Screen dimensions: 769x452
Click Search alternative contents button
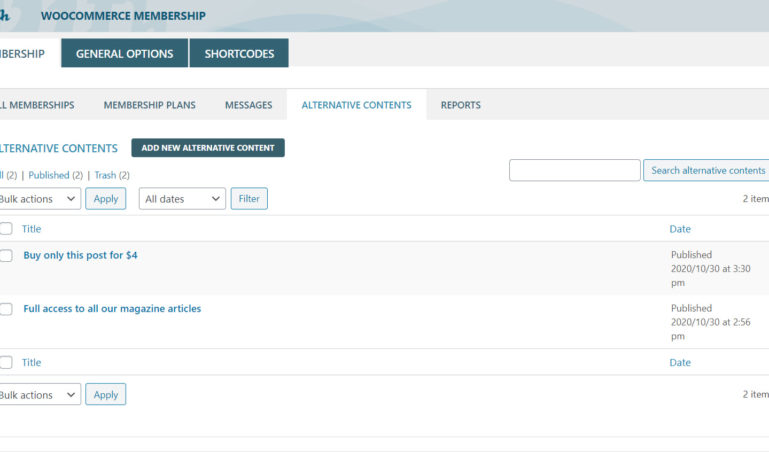click(x=708, y=170)
